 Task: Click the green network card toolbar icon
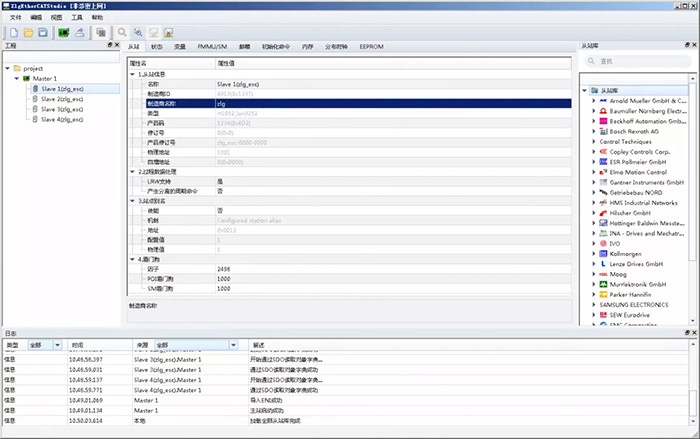(x=64, y=33)
